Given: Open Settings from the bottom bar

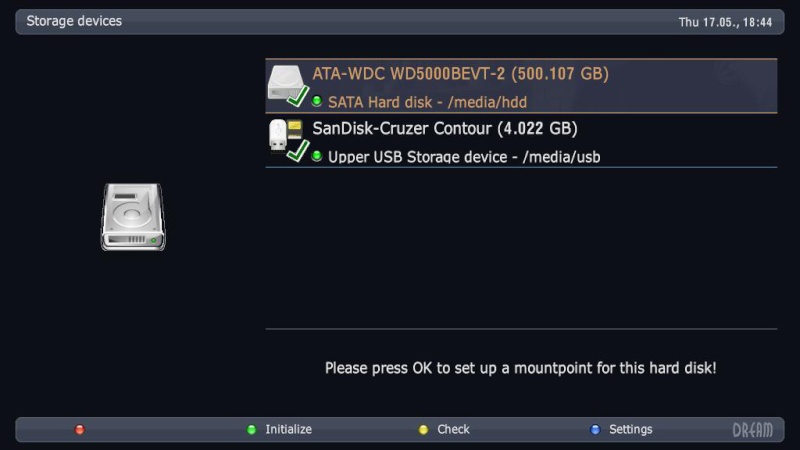Looking at the screenshot, I should 631,430.
